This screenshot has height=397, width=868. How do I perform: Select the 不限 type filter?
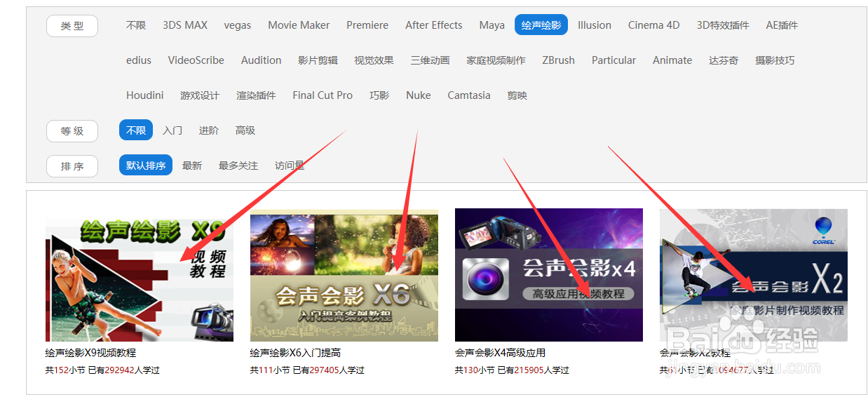click(x=136, y=25)
